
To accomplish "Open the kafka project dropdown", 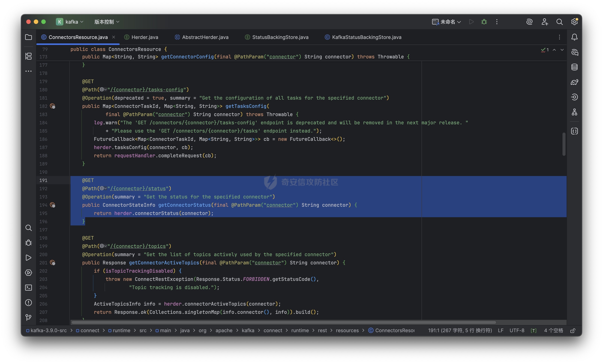I will click(70, 22).
